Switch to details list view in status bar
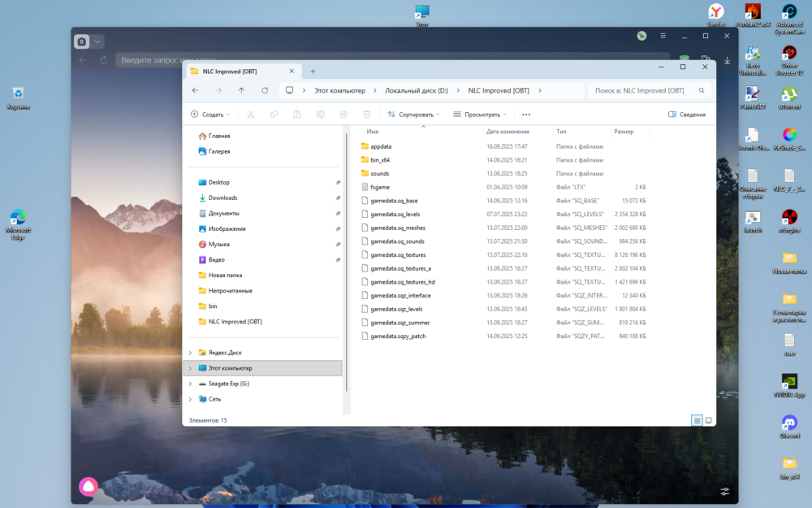Image resolution: width=812 pixels, height=508 pixels. (697, 420)
